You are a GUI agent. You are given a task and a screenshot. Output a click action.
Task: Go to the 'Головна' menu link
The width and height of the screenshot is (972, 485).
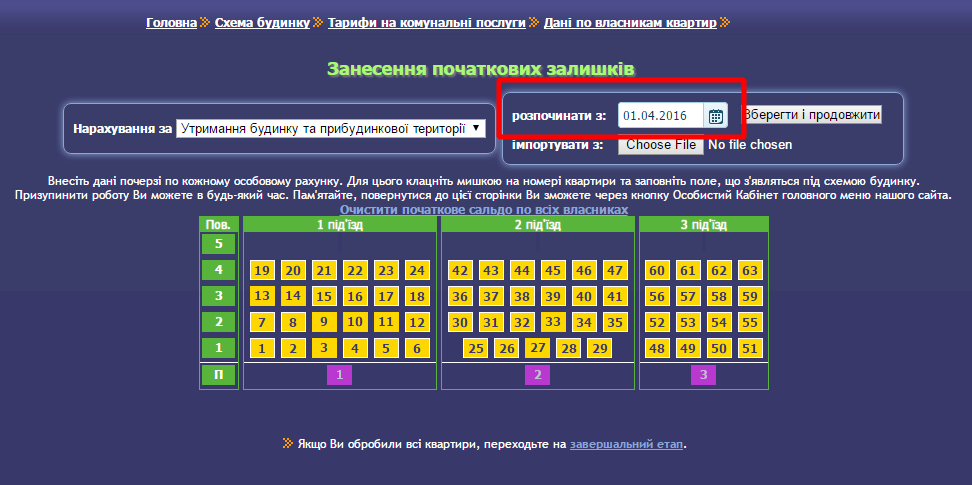(x=171, y=22)
